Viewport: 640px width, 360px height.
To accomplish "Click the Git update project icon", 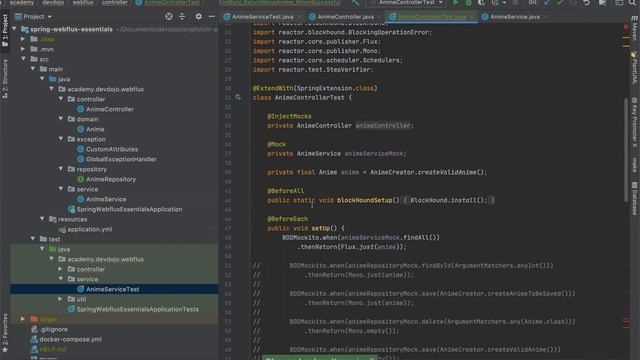I will pyautogui.click(x=547, y=3).
